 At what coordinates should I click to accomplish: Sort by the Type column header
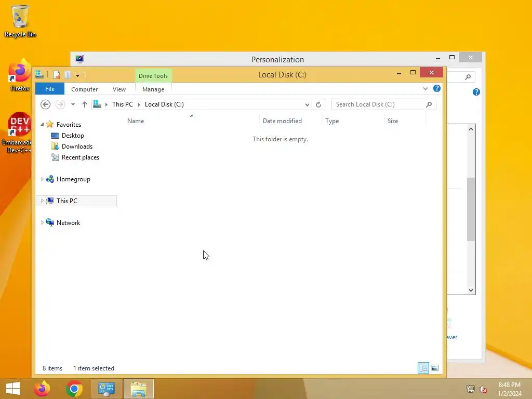[353, 121]
